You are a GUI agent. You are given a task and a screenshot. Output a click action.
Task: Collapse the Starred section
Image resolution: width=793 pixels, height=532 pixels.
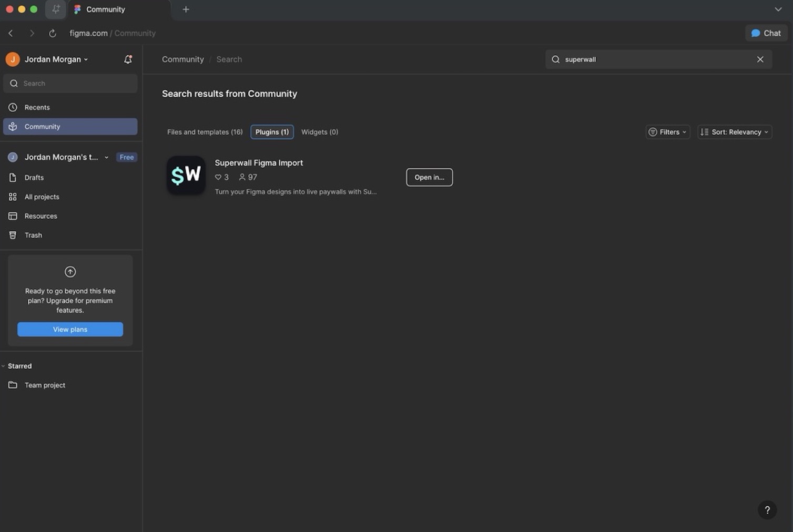(4, 366)
